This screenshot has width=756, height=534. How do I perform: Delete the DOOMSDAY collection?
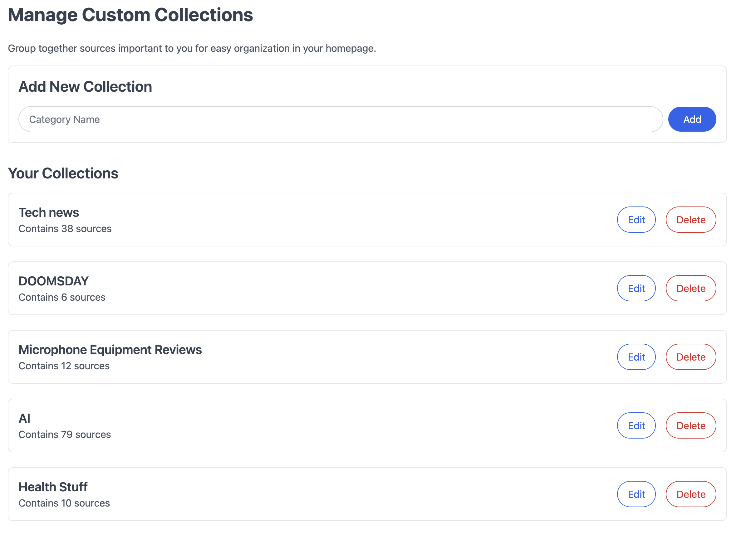690,288
